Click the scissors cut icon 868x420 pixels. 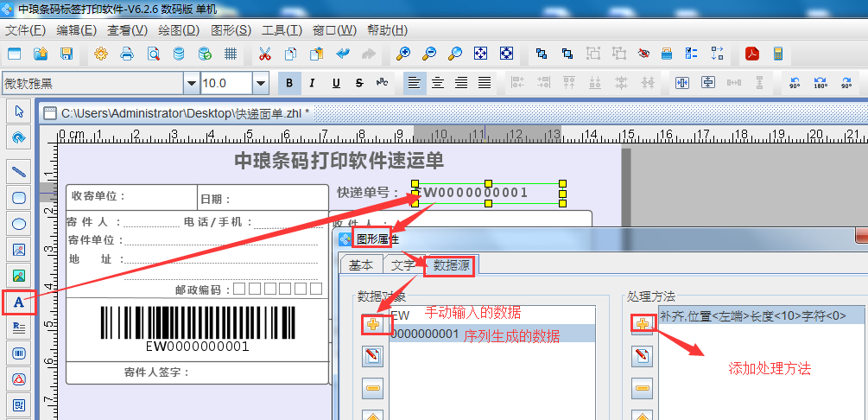(x=264, y=54)
